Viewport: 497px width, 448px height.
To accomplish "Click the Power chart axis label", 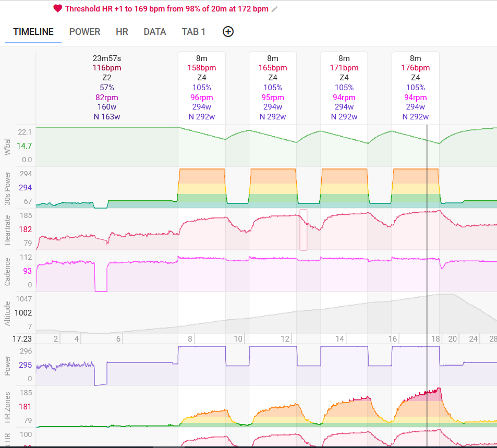I will pos(7,366).
